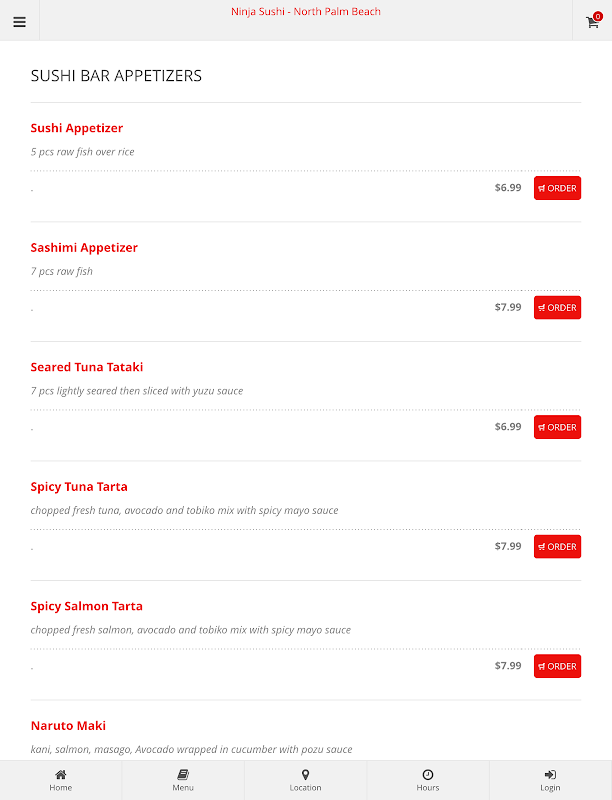
Task: Tap the Login icon
Action: [550, 775]
